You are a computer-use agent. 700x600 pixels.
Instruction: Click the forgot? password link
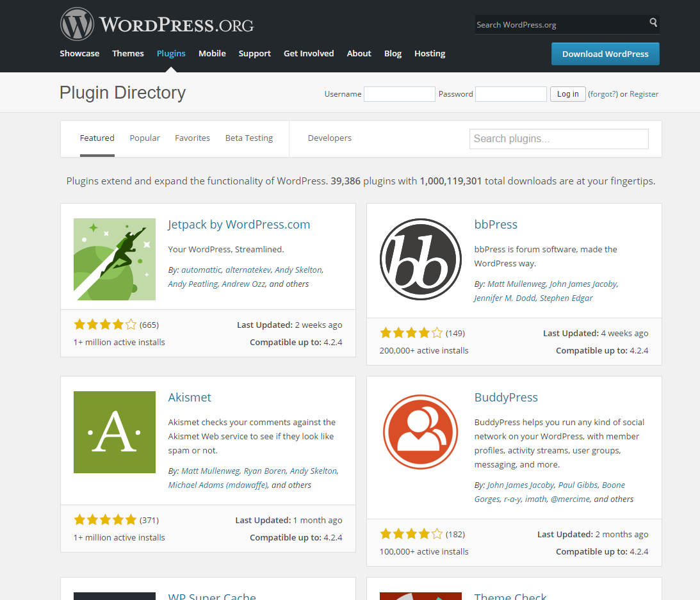pyautogui.click(x=603, y=94)
